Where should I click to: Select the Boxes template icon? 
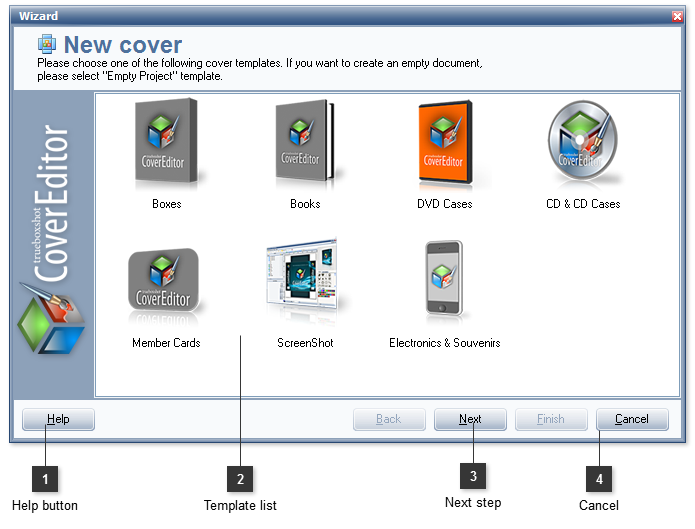(x=167, y=141)
